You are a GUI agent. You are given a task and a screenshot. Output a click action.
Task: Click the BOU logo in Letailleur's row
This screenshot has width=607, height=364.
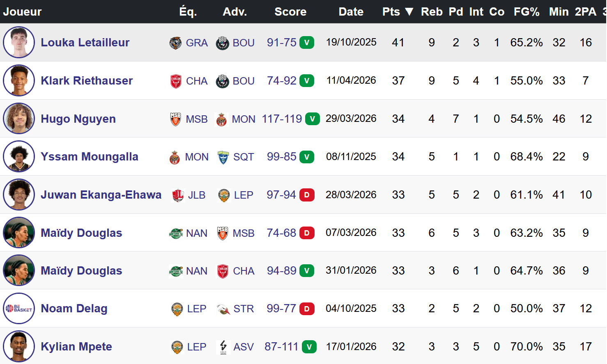click(222, 43)
